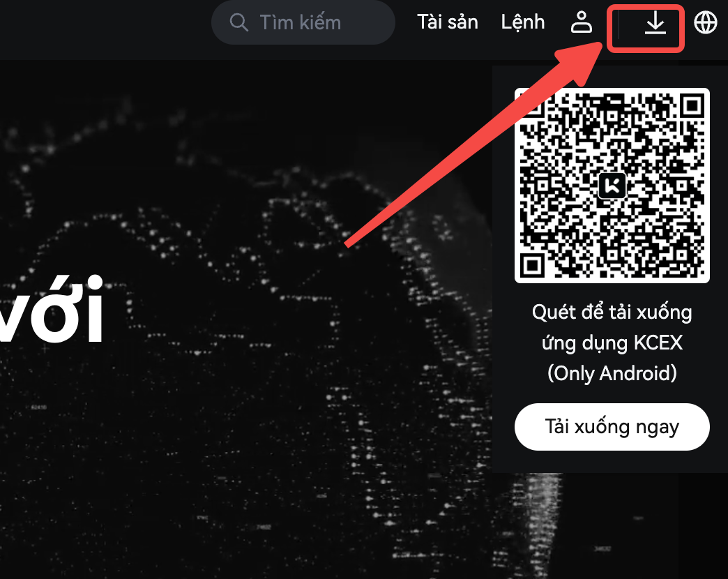Click the ứng dụng KCEX text line
The image size is (728, 579).
point(612,343)
